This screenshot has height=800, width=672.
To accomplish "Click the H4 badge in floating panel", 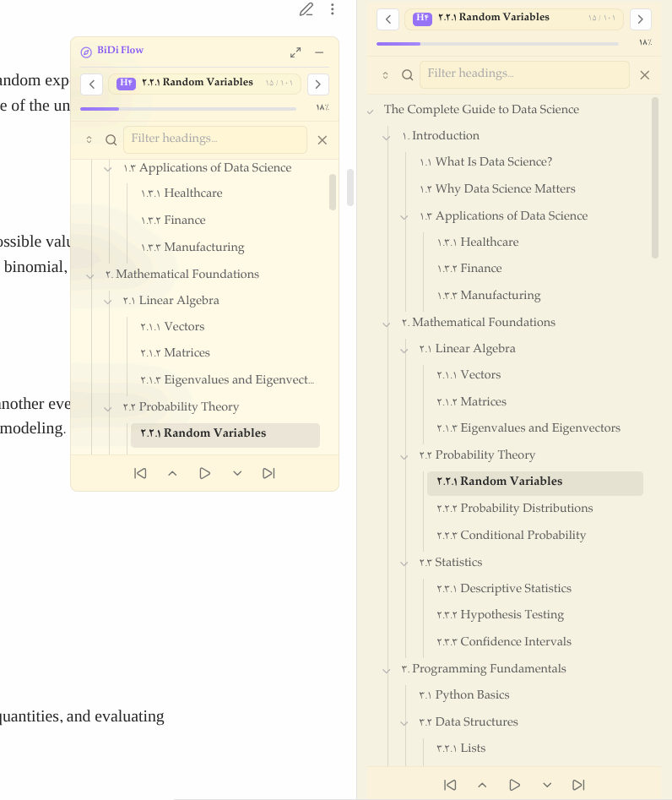I will click(126, 83).
